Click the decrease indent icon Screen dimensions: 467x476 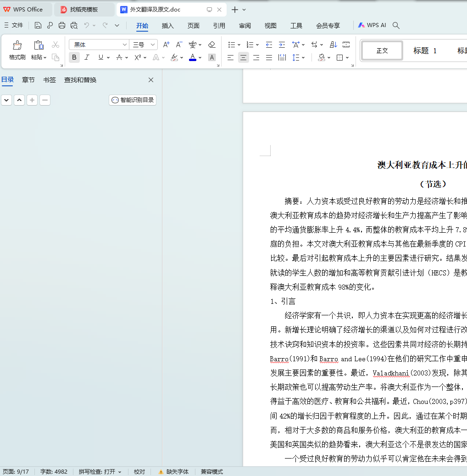269,45
